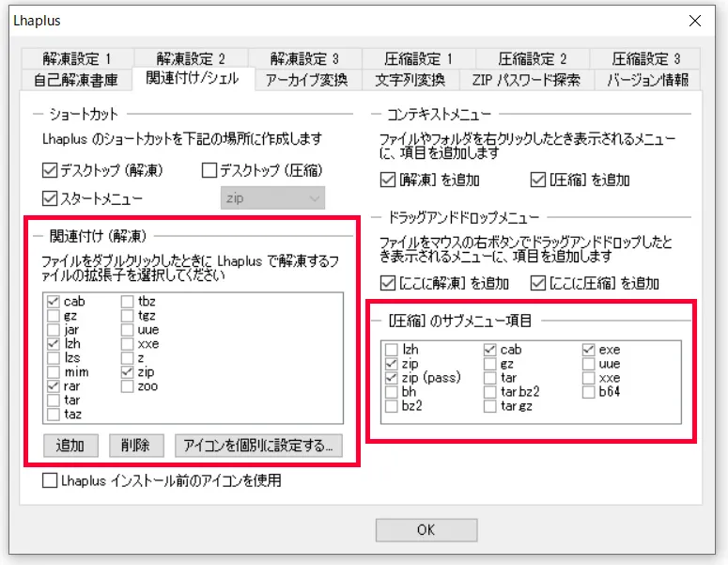Viewport: 728px width, 565px height.
Task: Uncheck デスクトップ (解凍) shortcut checkbox
Action: [49, 170]
